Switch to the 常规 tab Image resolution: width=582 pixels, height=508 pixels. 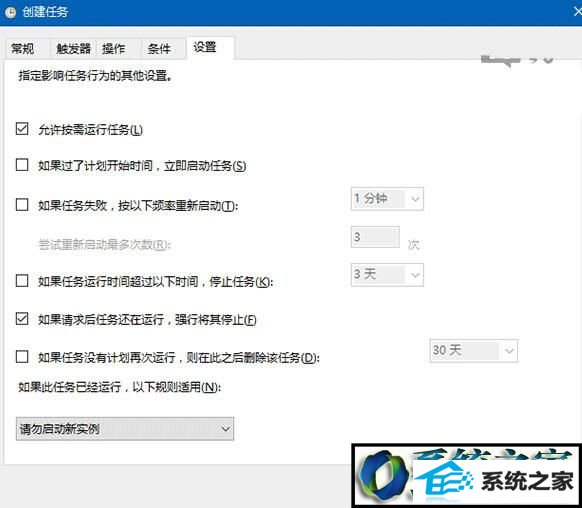[27, 49]
